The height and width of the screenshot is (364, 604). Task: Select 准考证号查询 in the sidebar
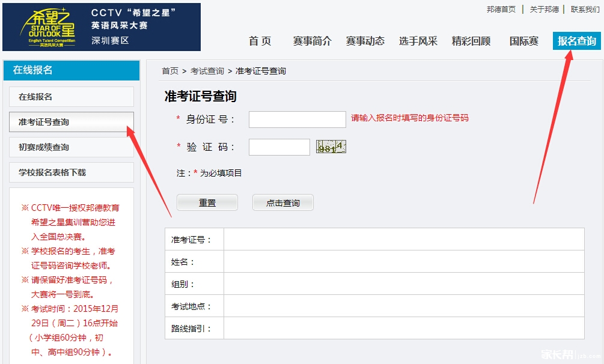(72, 122)
